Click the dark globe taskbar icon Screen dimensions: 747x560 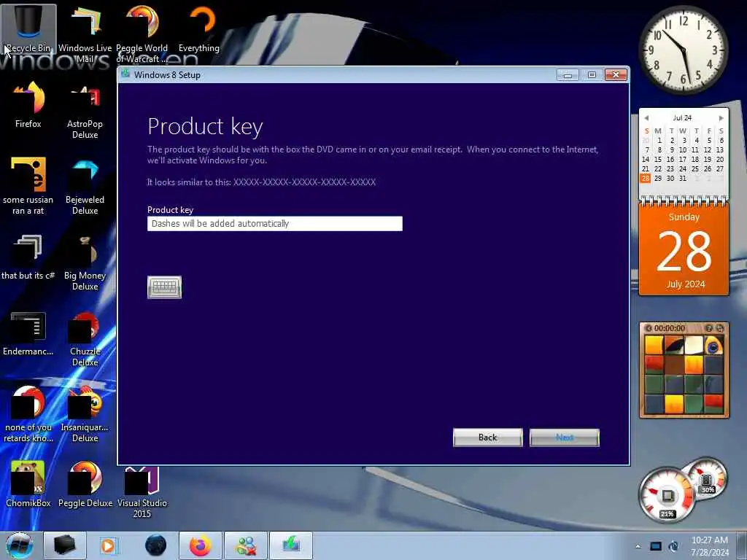[x=156, y=545]
